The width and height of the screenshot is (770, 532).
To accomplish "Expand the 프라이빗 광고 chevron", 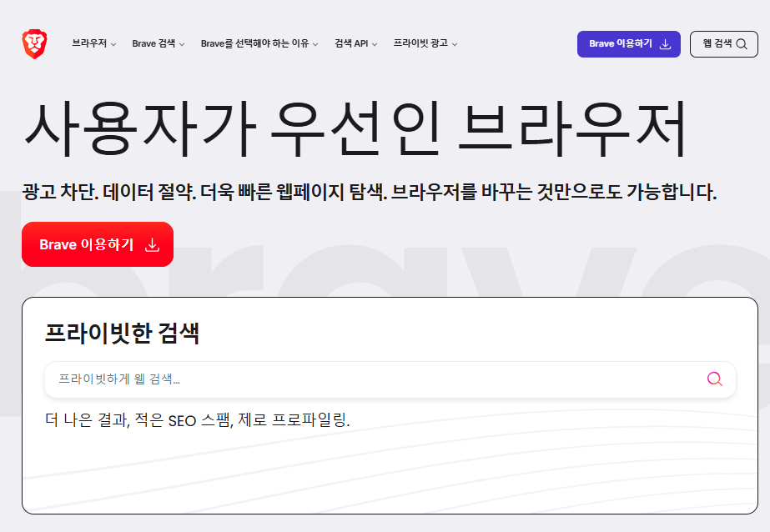I will (x=454, y=44).
